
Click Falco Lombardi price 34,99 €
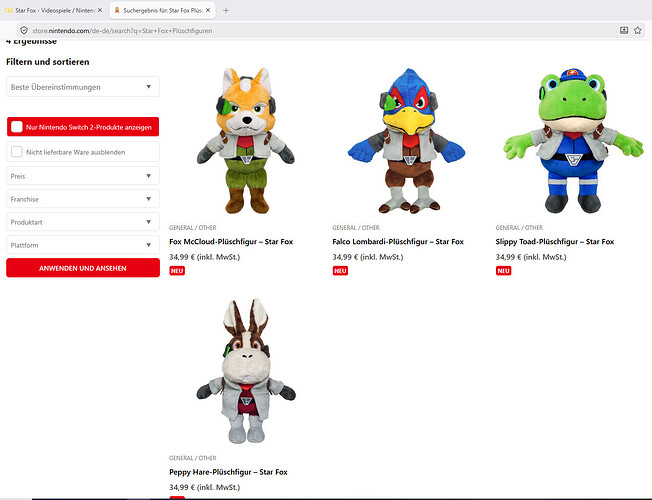click(x=368, y=257)
